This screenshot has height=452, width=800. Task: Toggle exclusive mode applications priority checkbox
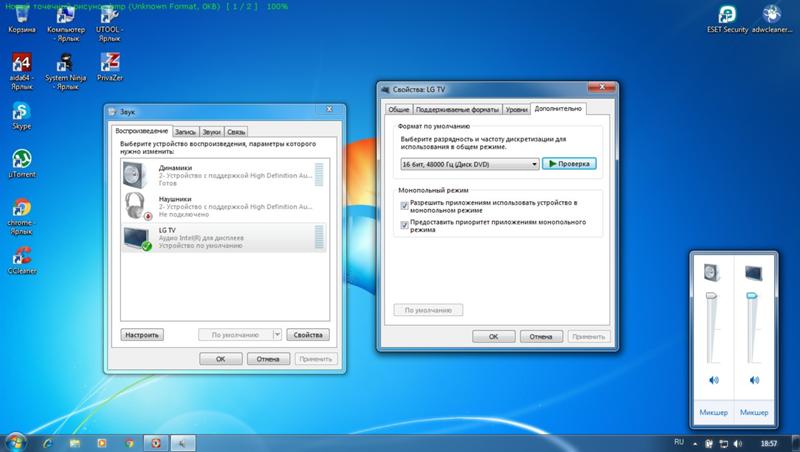[404, 225]
